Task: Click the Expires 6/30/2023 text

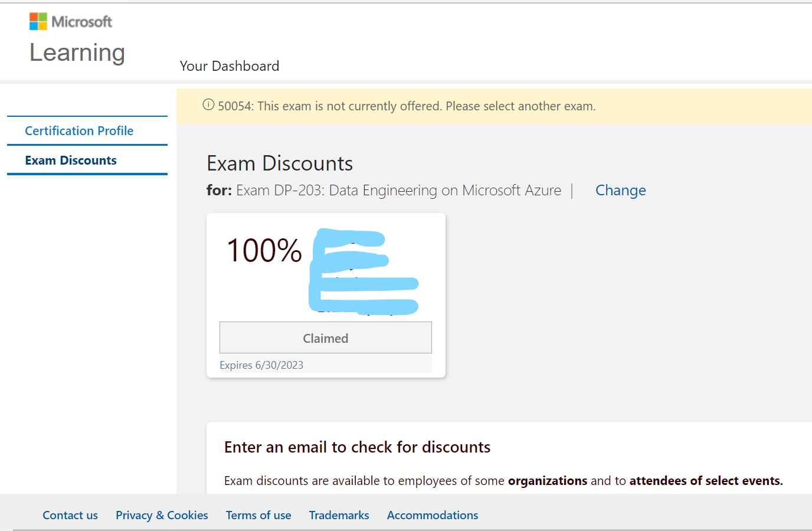Action: (x=261, y=365)
